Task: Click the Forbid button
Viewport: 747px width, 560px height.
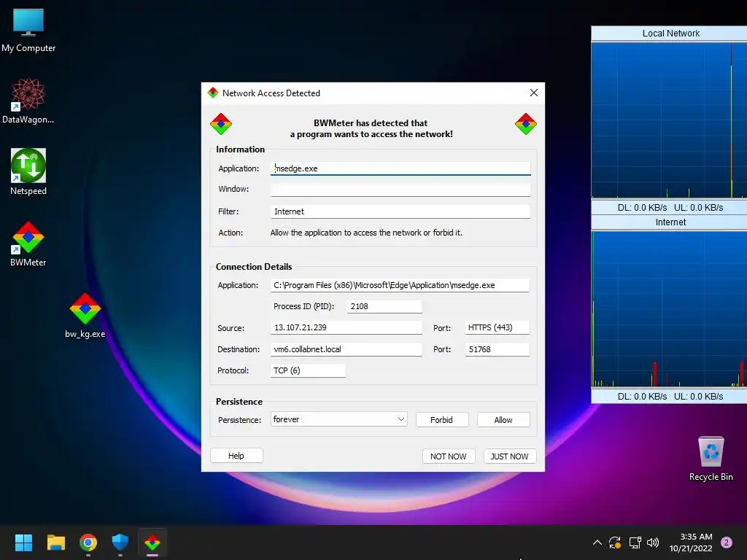Action: (x=441, y=419)
